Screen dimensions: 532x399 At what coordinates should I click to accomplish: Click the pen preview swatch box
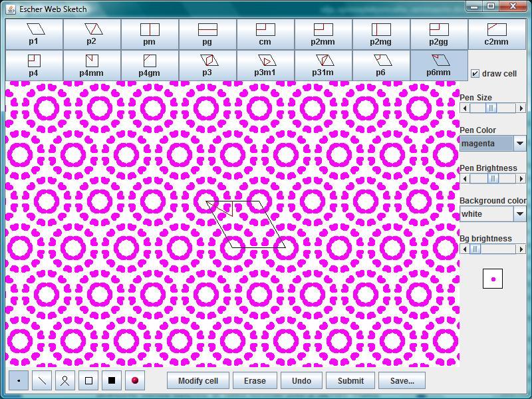click(493, 279)
